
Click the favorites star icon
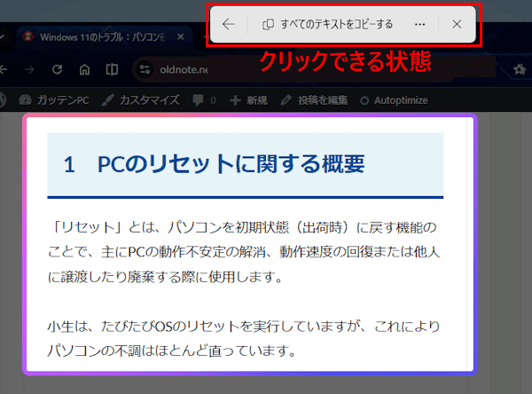tap(520, 69)
